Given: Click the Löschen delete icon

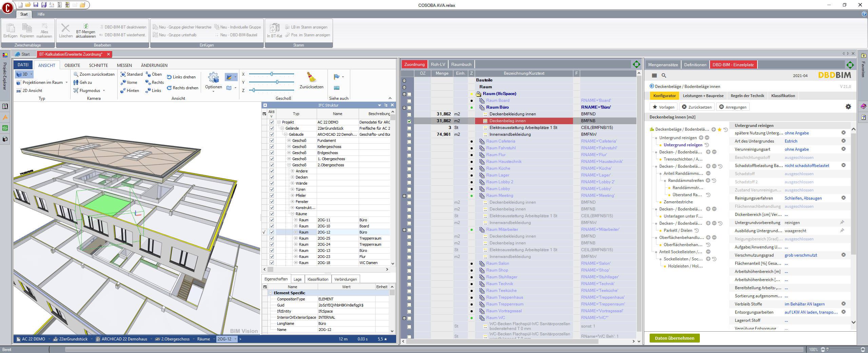Looking at the screenshot, I should tap(65, 28).
